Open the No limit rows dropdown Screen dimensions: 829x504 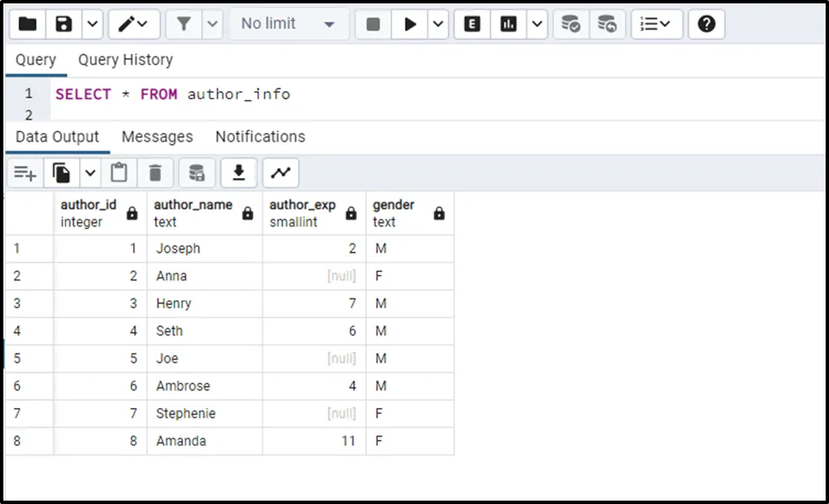[x=288, y=24]
